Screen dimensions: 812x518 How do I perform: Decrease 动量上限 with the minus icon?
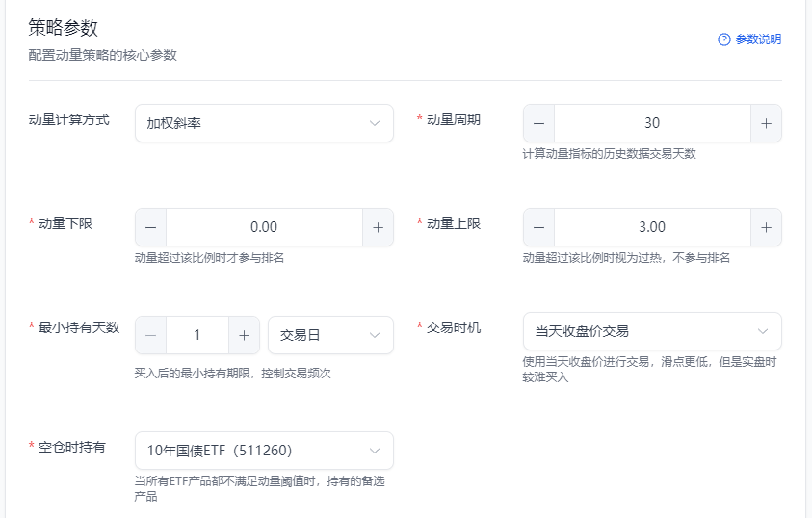coord(538,227)
